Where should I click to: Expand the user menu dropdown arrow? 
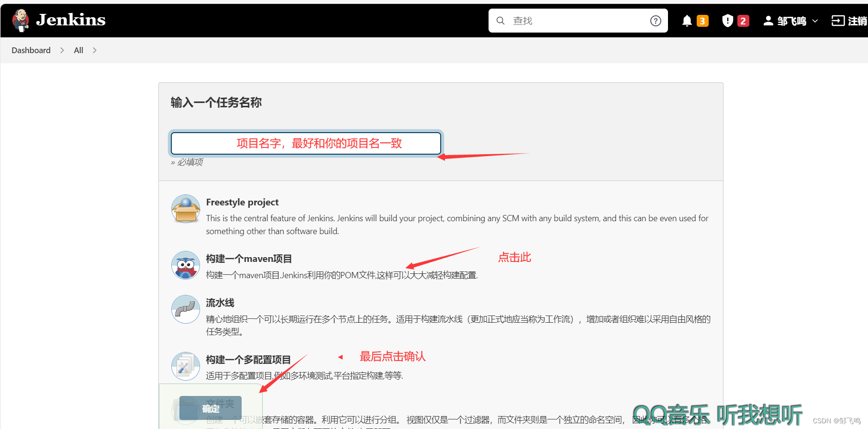[815, 21]
